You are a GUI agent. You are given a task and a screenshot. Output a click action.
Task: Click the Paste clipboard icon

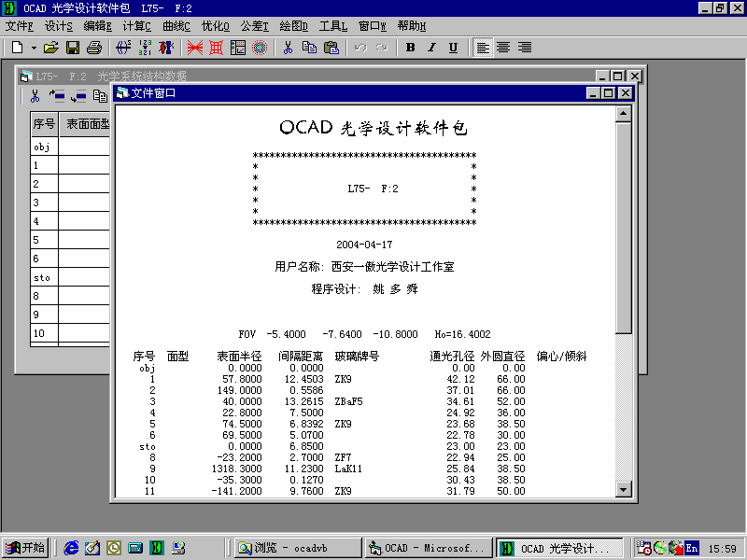(331, 48)
